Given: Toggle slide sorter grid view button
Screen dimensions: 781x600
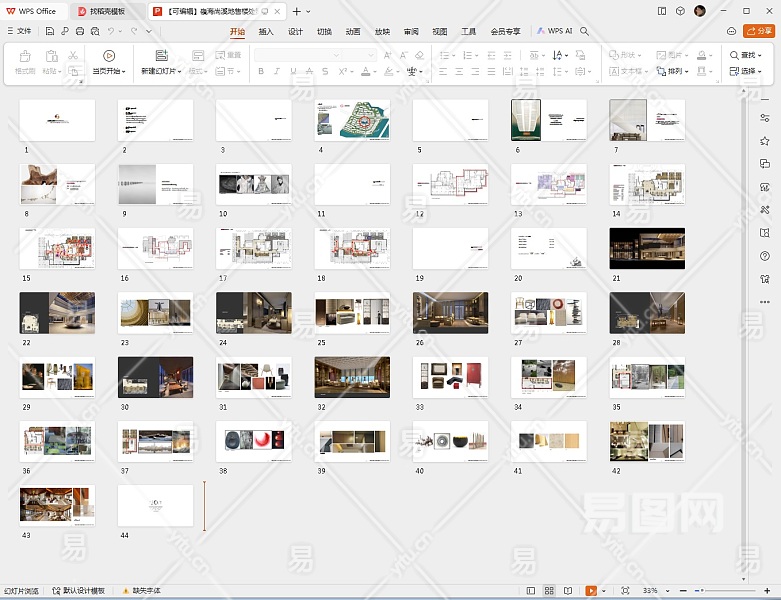Looking at the screenshot, I should pyautogui.click(x=549, y=591).
